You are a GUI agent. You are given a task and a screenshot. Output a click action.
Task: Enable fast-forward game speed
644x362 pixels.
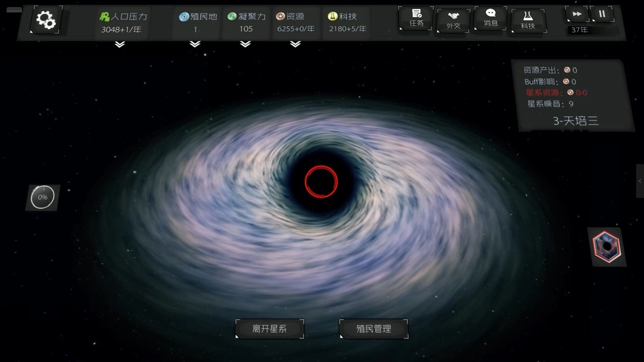click(x=577, y=14)
